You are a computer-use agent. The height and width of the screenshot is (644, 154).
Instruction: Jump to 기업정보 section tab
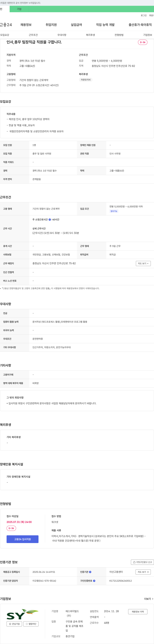(x=148, y=35)
